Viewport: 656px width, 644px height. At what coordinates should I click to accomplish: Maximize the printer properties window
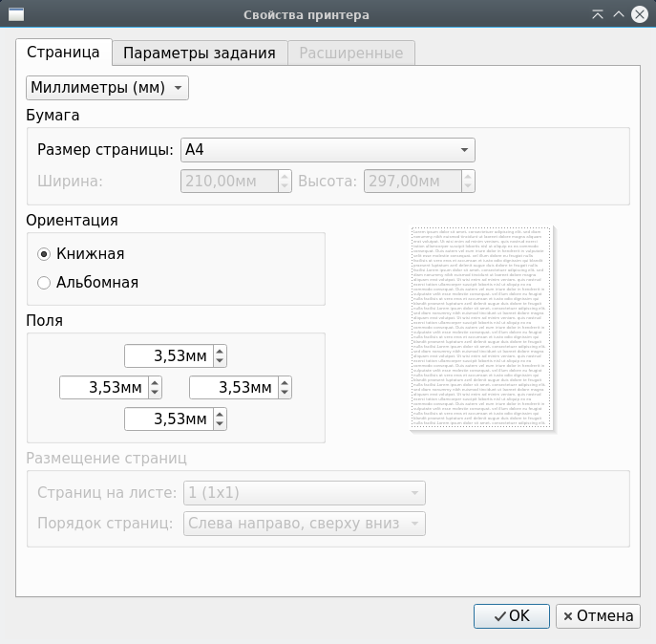[x=619, y=14]
